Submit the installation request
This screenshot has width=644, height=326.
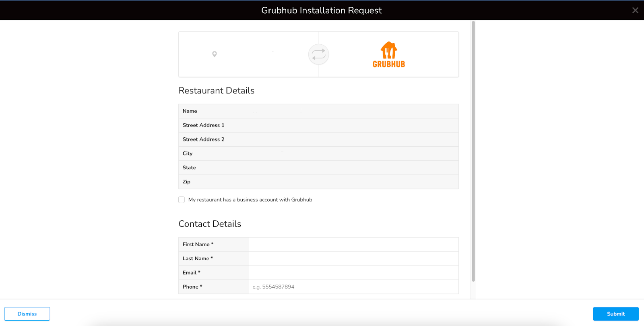click(x=616, y=314)
